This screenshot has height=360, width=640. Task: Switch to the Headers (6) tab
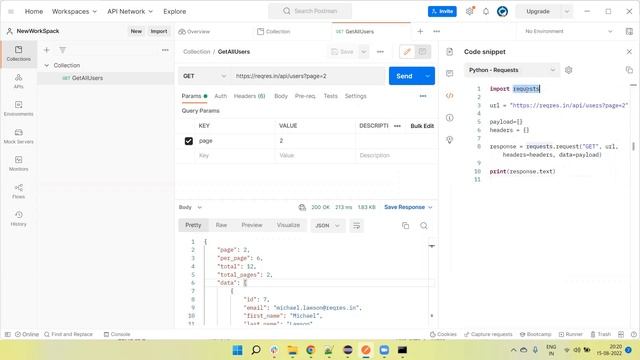[x=249, y=96]
